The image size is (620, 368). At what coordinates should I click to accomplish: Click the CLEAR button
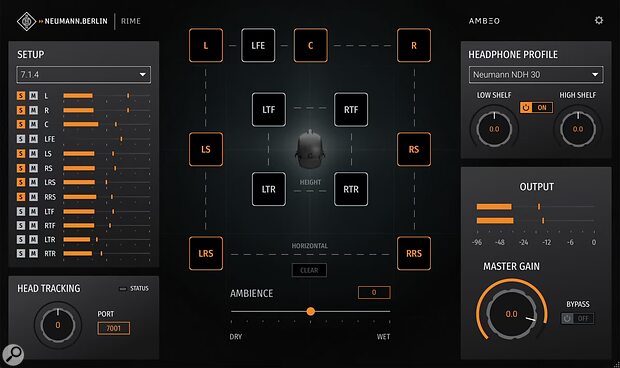point(309,270)
